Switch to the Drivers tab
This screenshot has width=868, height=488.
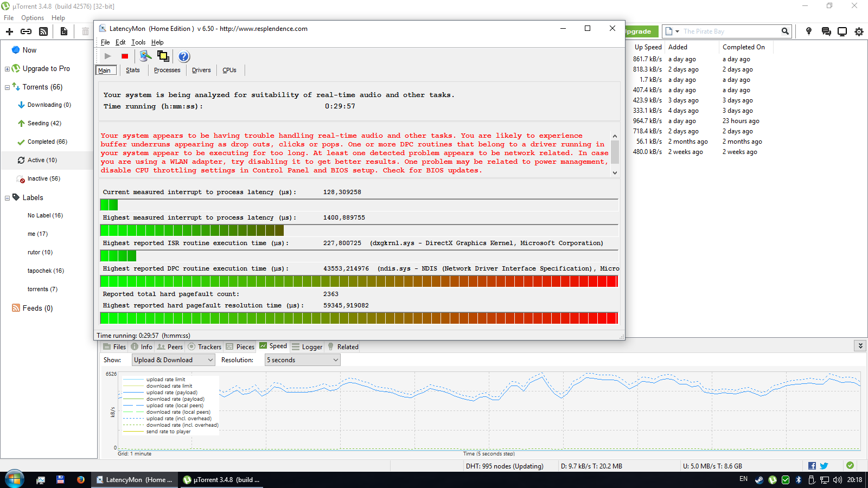pyautogui.click(x=201, y=70)
